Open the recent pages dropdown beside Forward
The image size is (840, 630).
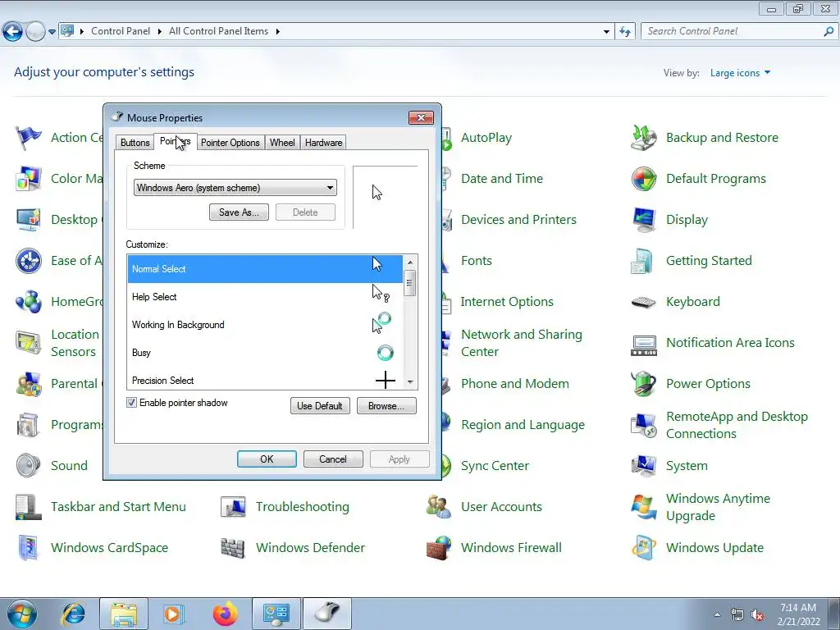click(52, 32)
